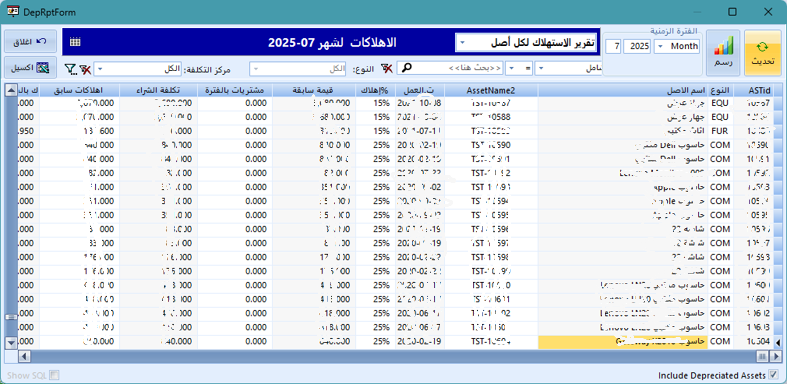Clear the search using red-crossed icon near النوع
The image size is (787, 384).
point(386,69)
